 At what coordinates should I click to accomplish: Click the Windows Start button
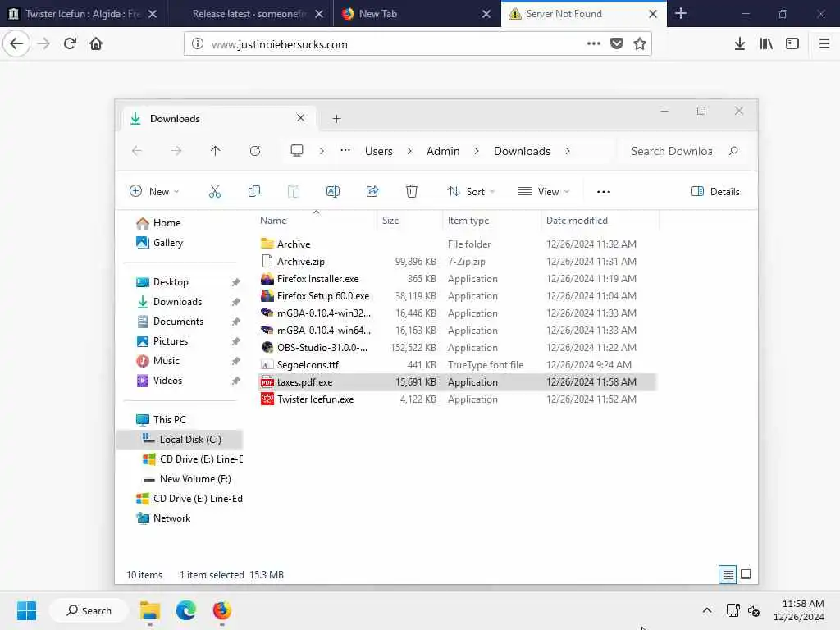point(26,610)
